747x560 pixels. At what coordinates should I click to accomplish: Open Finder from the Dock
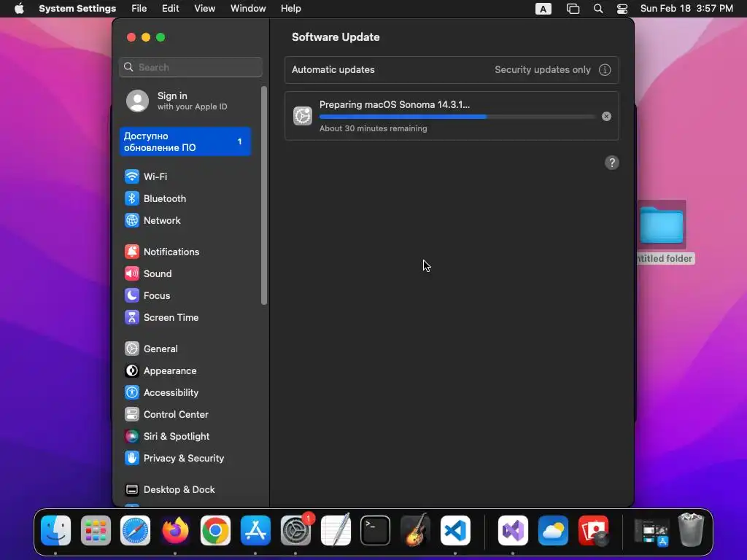[55, 531]
